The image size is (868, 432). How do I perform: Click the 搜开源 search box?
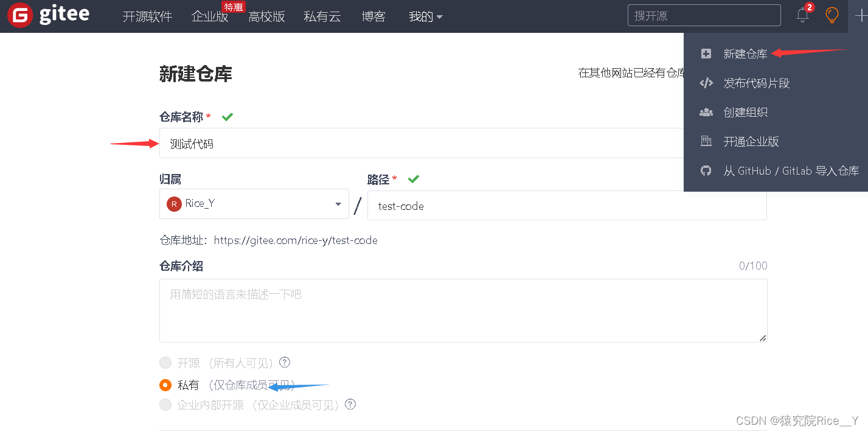(704, 16)
